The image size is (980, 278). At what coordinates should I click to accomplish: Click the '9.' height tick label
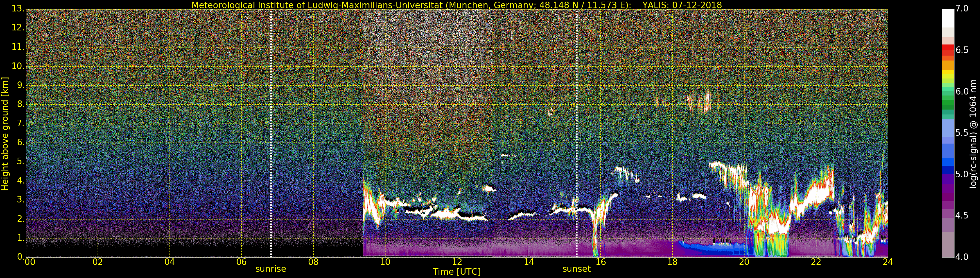pyautogui.click(x=20, y=85)
